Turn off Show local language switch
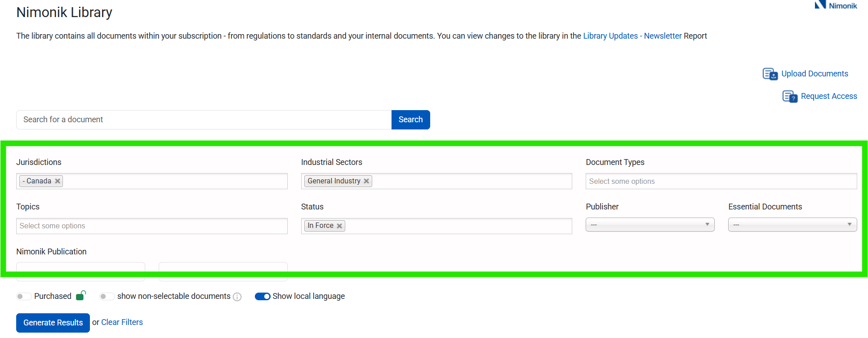868x338 pixels. click(263, 296)
